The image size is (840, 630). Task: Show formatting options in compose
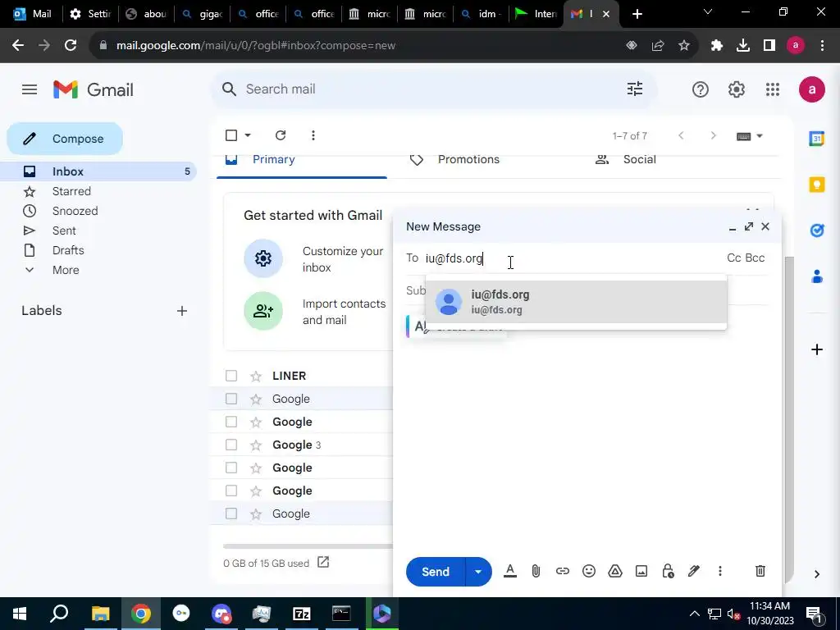510,571
